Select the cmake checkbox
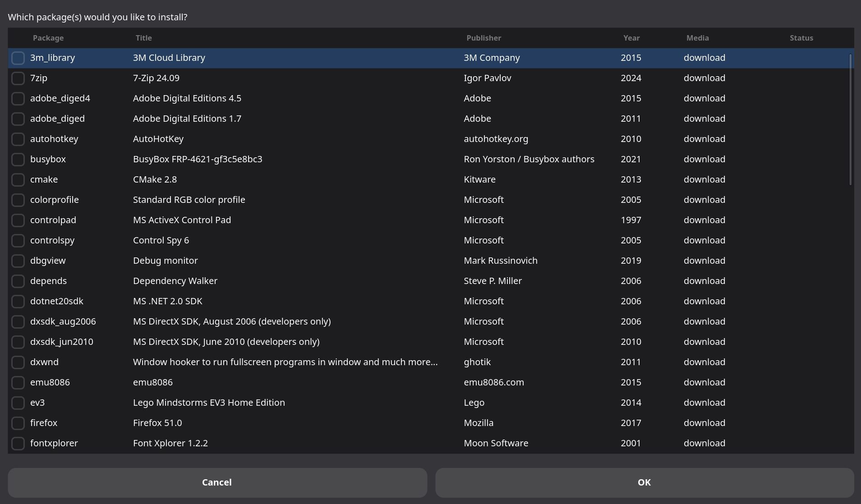 (18, 180)
